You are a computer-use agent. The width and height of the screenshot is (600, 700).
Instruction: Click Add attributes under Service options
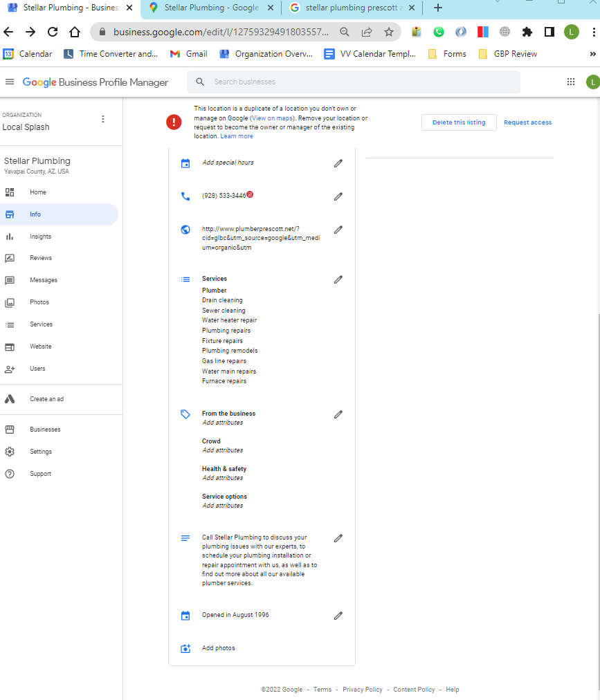click(222, 506)
